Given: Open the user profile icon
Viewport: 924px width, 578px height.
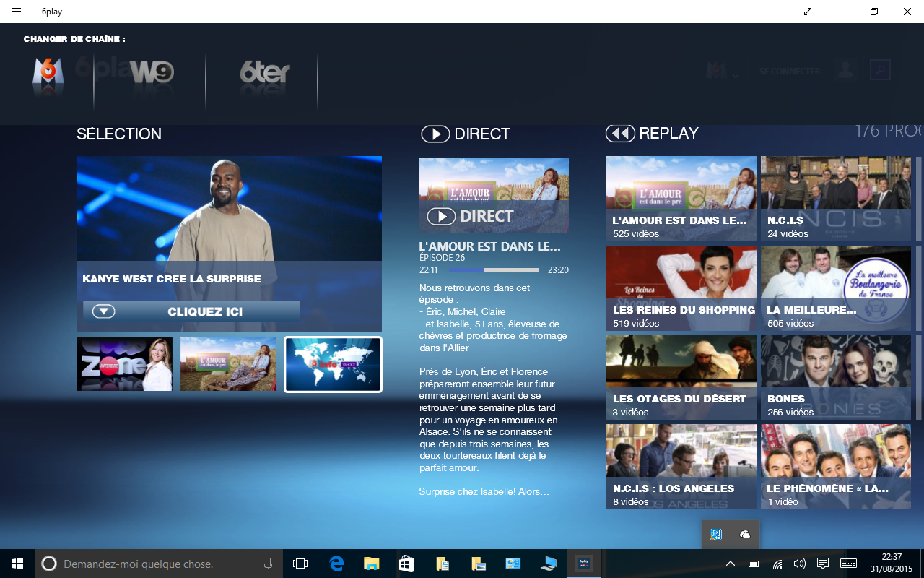Looking at the screenshot, I should tap(845, 70).
